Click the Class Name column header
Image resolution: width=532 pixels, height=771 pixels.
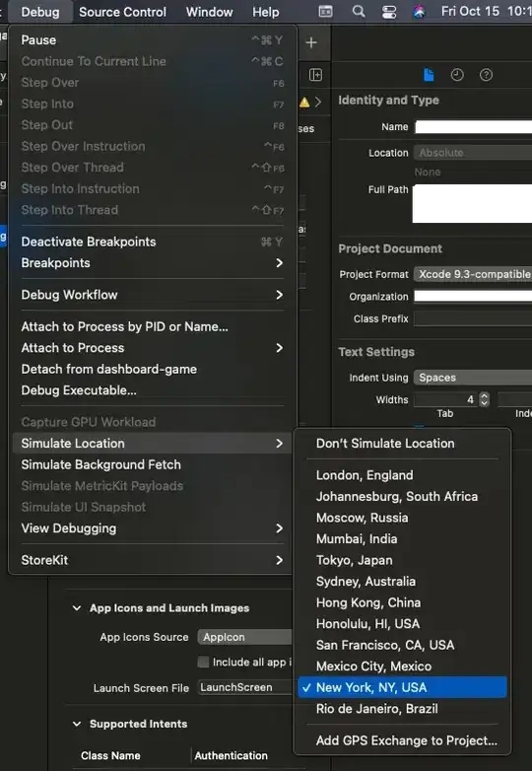(x=110, y=755)
